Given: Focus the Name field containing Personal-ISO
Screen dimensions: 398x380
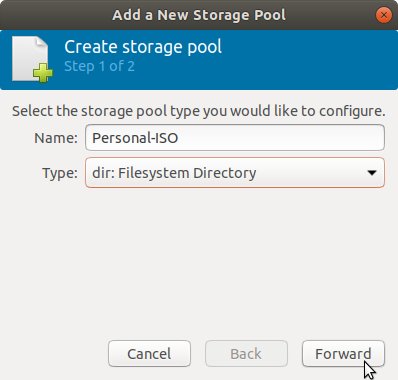Looking at the screenshot, I should pyautogui.click(x=235, y=138).
